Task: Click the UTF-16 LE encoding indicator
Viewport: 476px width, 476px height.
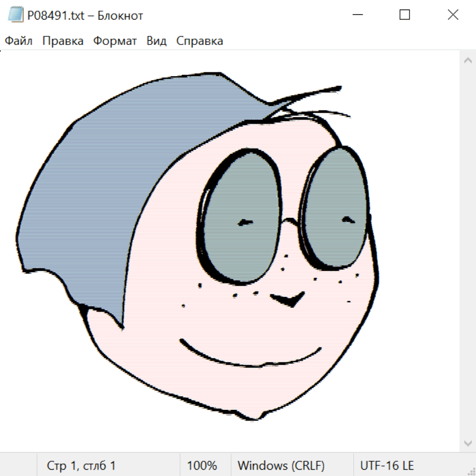Action: pyautogui.click(x=387, y=466)
